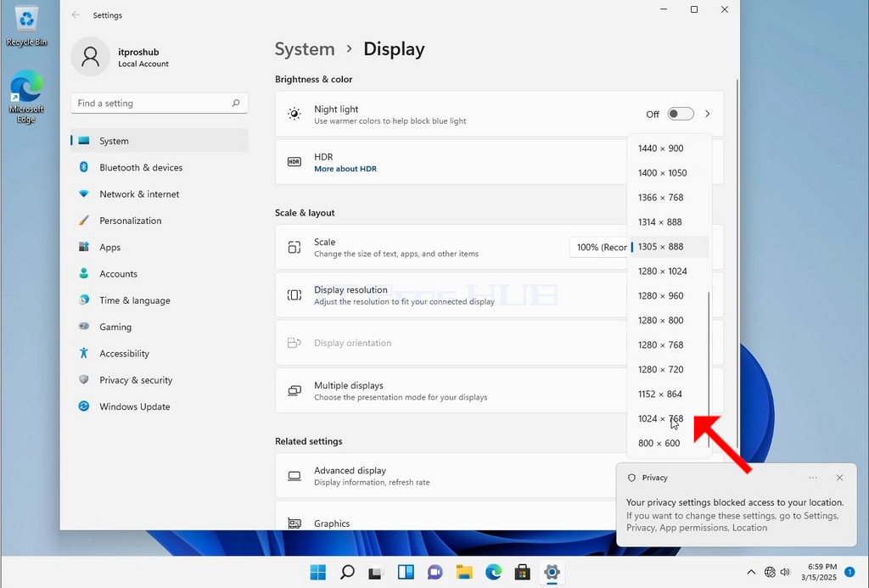Click the Windows Update sync icon
Screen dimensions: 869x588
point(84,406)
